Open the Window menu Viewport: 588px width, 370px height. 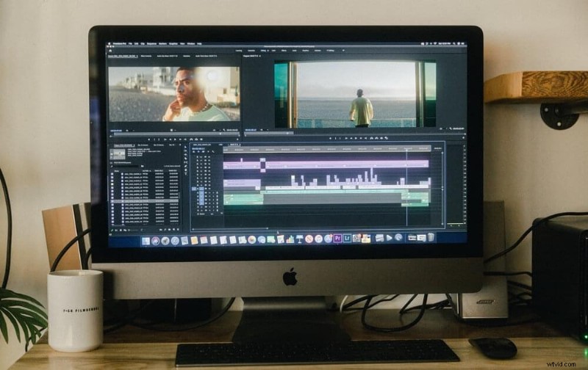pyautogui.click(x=191, y=44)
